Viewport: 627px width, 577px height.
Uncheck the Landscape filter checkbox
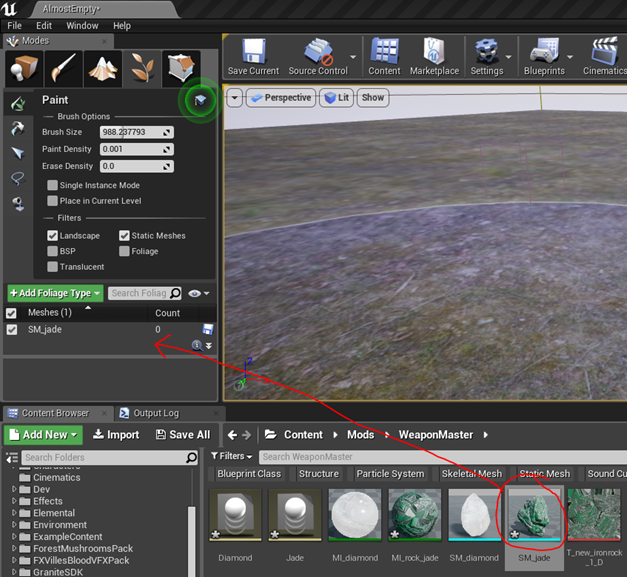pos(53,236)
